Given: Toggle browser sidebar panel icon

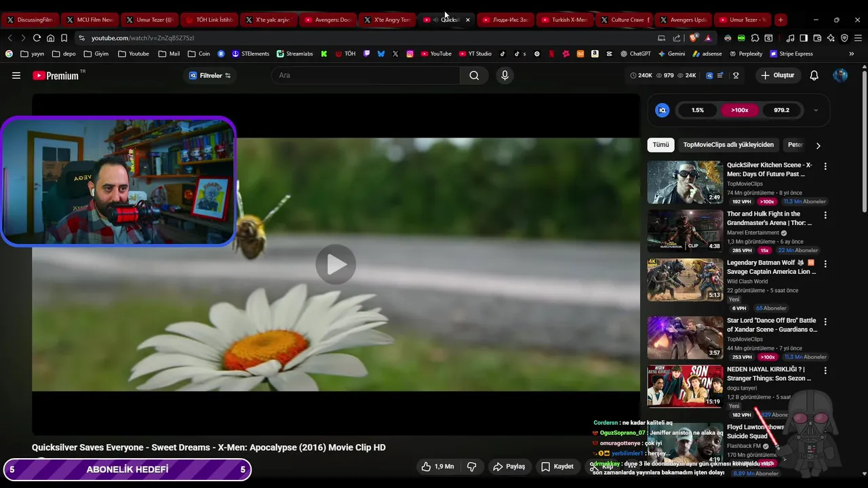Looking at the screenshot, I should pos(804,38).
